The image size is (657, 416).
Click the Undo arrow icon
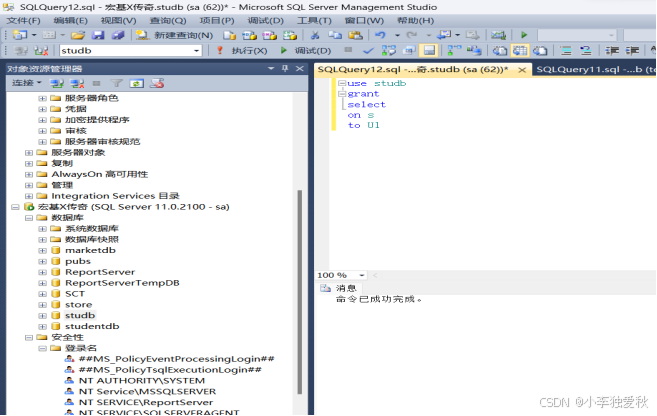[x=380, y=35]
